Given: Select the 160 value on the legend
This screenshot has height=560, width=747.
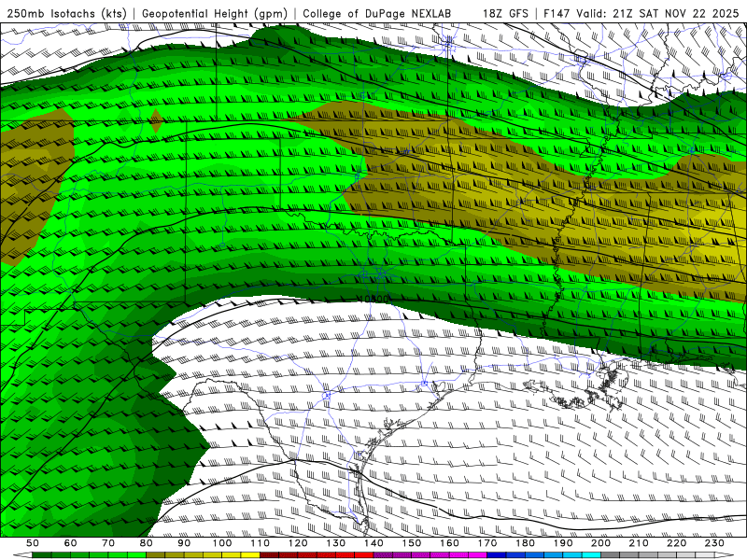Looking at the screenshot, I should click(x=449, y=543).
